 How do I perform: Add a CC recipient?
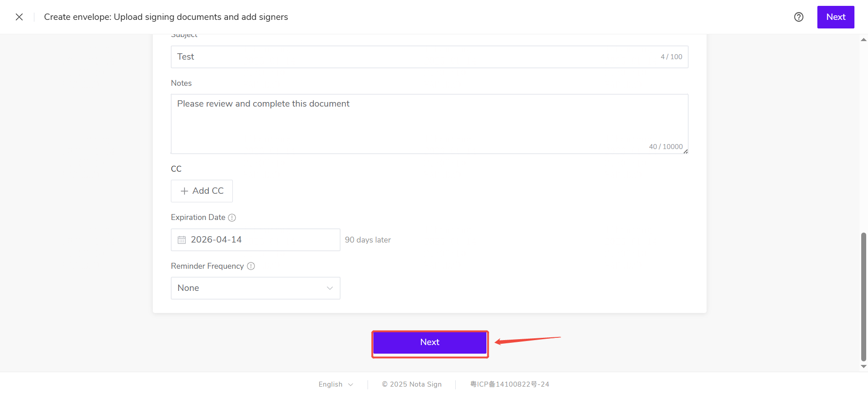(202, 191)
